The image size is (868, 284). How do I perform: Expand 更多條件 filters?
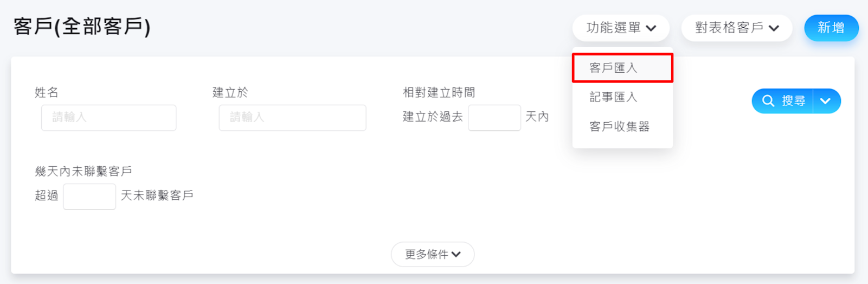(433, 254)
